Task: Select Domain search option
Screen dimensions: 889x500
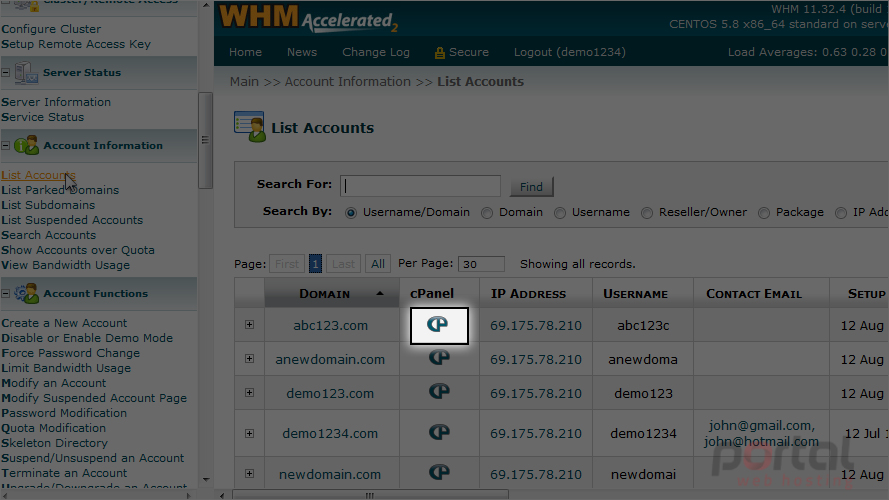Action: [x=487, y=213]
